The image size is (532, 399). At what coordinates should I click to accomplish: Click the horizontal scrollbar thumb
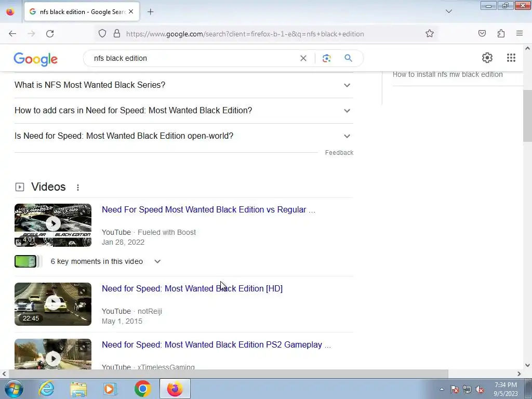click(x=228, y=374)
